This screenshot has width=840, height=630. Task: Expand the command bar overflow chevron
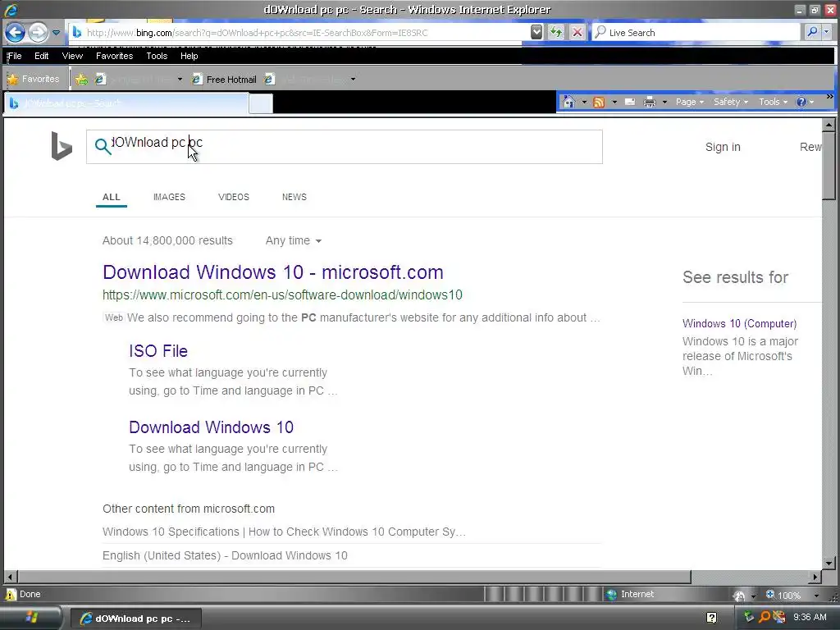829,97
